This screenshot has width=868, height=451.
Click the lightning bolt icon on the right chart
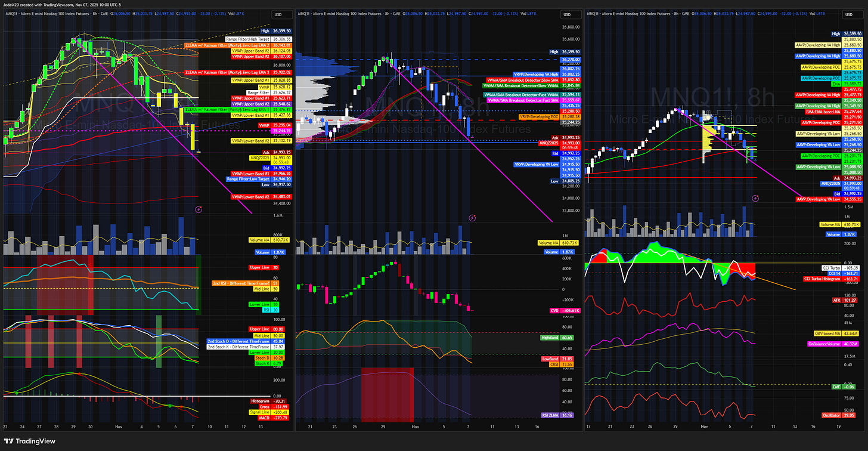[755, 199]
